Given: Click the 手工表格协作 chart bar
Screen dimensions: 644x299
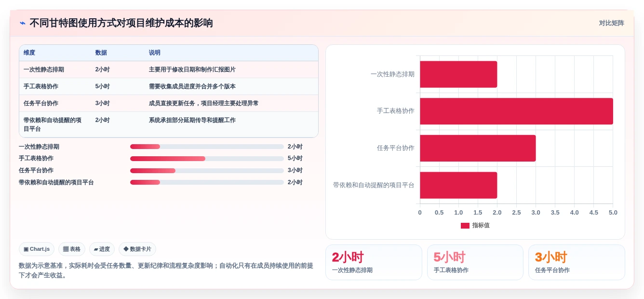Looking at the screenshot, I should click(x=516, y=111).
